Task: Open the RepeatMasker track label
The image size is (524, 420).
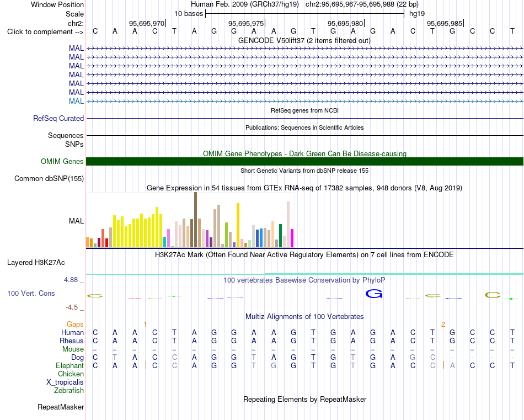Action: pos(61,407)
